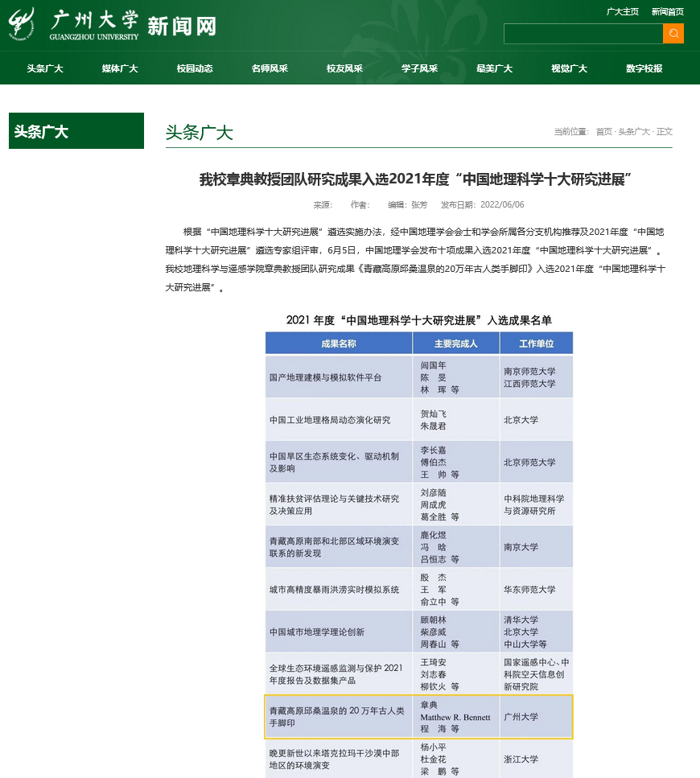Screen dimensions: 700x778
Task: Click the publish date 2022/06/06
Action: (502, 204)
